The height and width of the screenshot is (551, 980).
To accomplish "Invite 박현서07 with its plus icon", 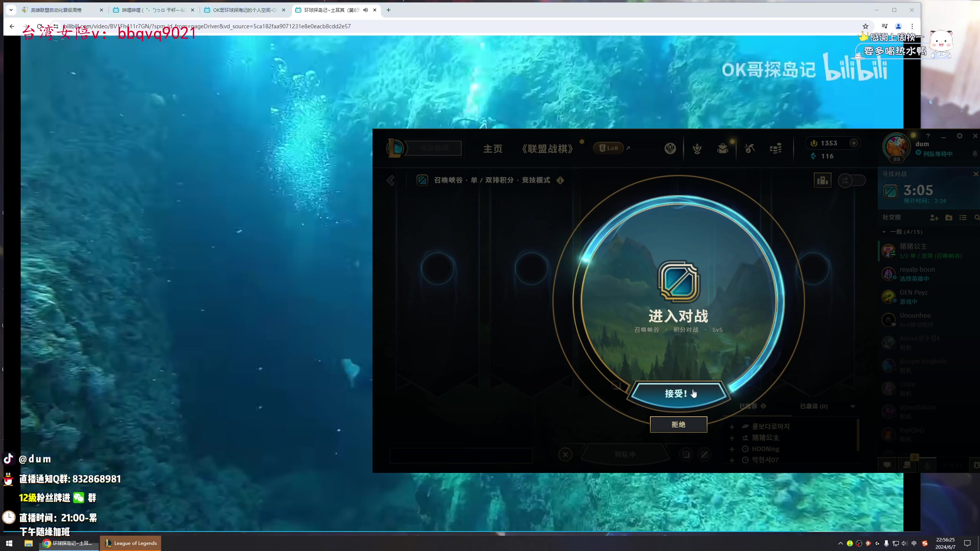I will tap(732, 460).
